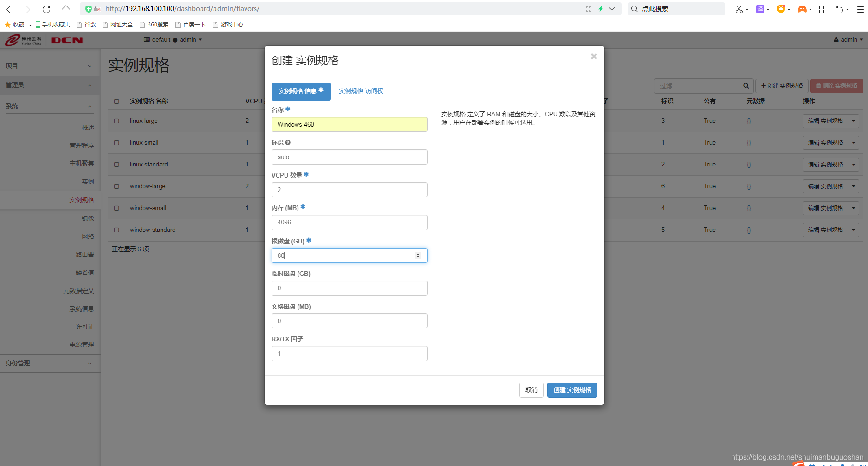Reload the page with the refresh icon
The height and width of the screenshot is (466, 868).
[x=46, y=9]
